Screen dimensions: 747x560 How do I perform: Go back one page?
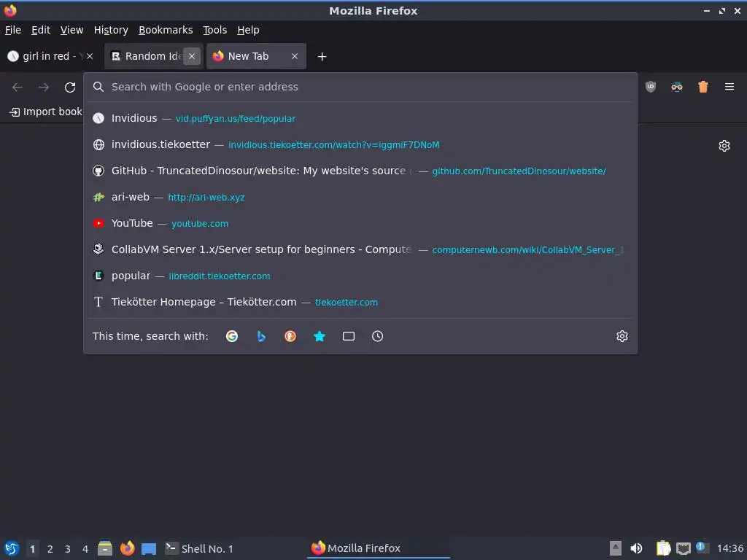pyautogui.click(x=18, y=87)
